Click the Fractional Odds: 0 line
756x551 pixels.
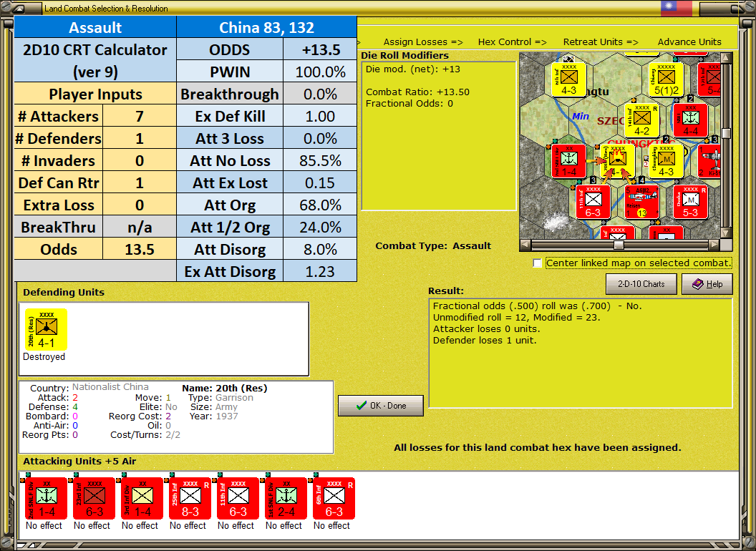(x=409, y=104)
